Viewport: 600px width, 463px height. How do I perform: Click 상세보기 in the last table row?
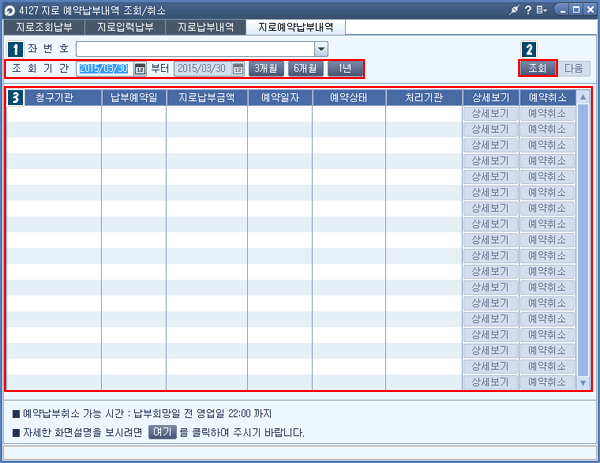pyautogui.click(x=490, y=382)
